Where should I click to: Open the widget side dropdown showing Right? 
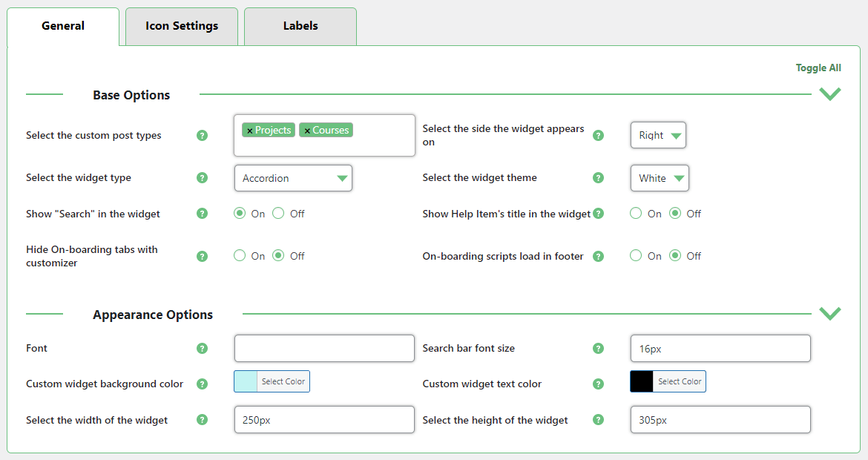pos(658,136)
